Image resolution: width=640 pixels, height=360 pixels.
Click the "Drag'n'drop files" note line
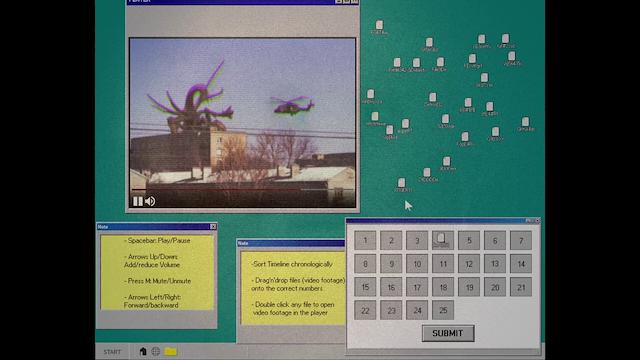pyautogui.click(x=298, y=280)
